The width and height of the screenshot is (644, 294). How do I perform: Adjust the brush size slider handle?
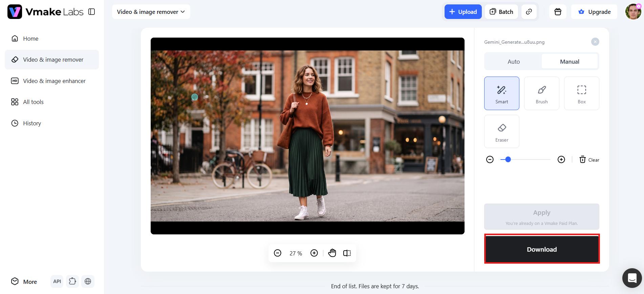[508, 160]
